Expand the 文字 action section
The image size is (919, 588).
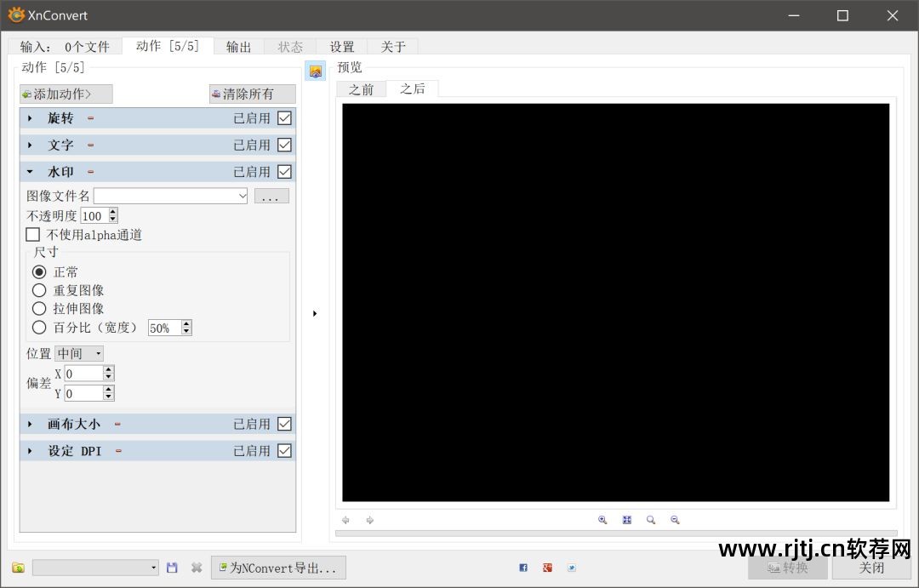coord(30,146)
